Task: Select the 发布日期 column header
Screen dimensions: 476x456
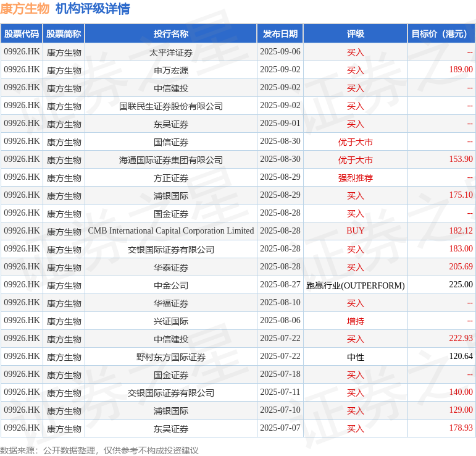Action: [280, 34]
